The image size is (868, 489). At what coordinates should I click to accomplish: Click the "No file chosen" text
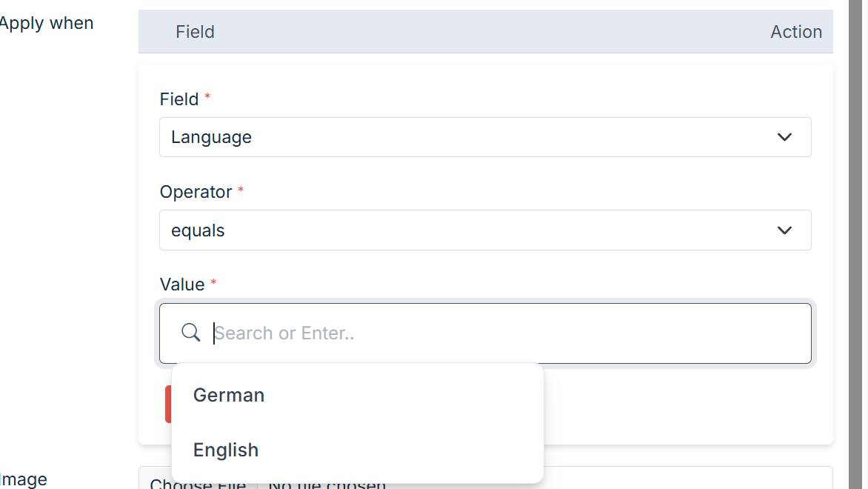pos(327,485)
